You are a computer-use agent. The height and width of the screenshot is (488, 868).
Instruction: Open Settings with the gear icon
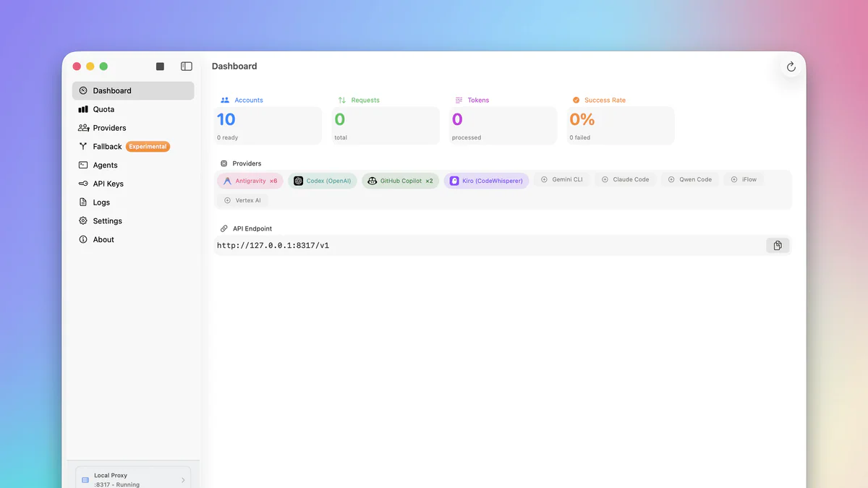pos(82,221)
